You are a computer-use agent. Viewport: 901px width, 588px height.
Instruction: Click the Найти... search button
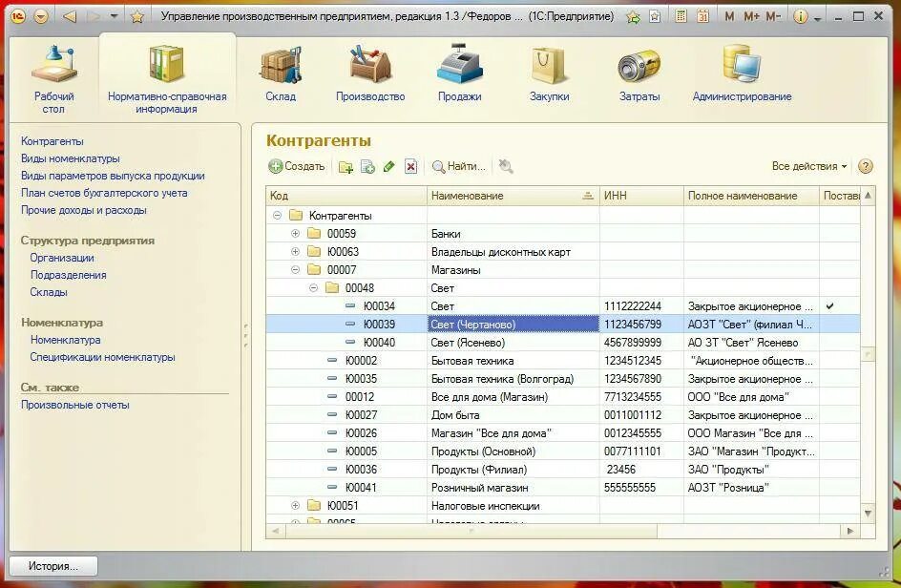pos(459,166)
